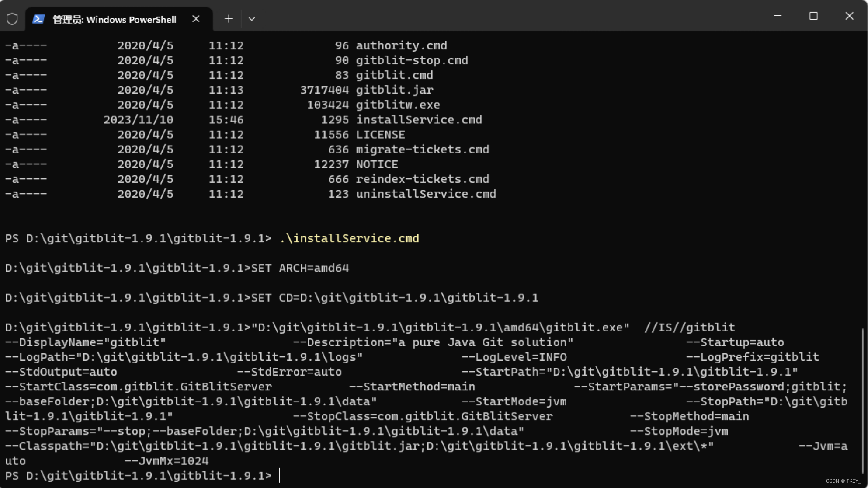The height and width of the screenshot is (488, 868).
Task: Click the gitblit-stop.cmd file name
Action: [x=412, y=60]
